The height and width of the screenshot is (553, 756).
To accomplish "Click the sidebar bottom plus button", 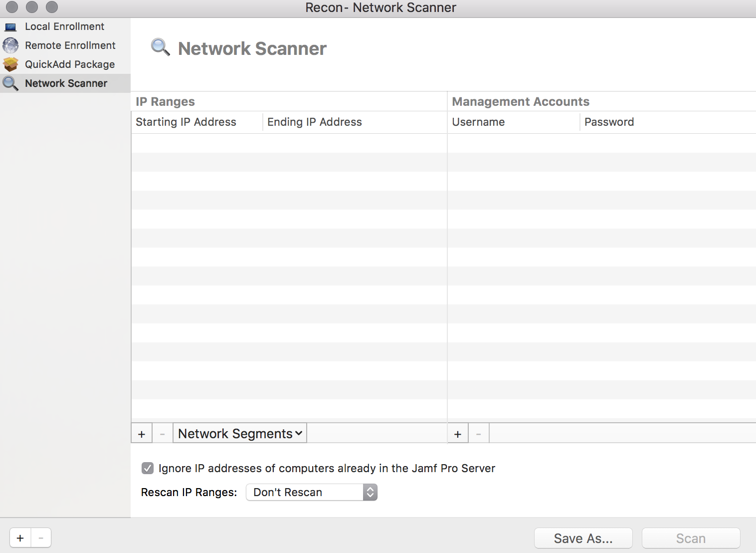I will 20,538.
